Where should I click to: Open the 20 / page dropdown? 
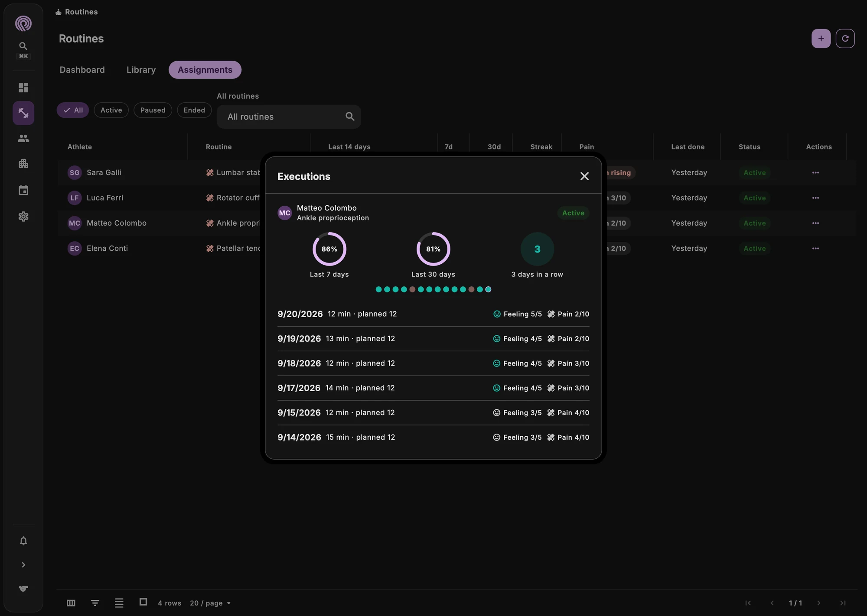point(210,603)
